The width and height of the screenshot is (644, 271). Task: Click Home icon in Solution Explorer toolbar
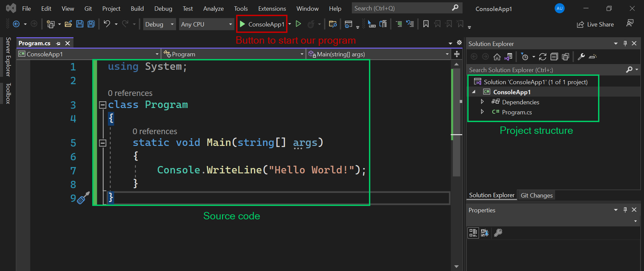(497, 57)
